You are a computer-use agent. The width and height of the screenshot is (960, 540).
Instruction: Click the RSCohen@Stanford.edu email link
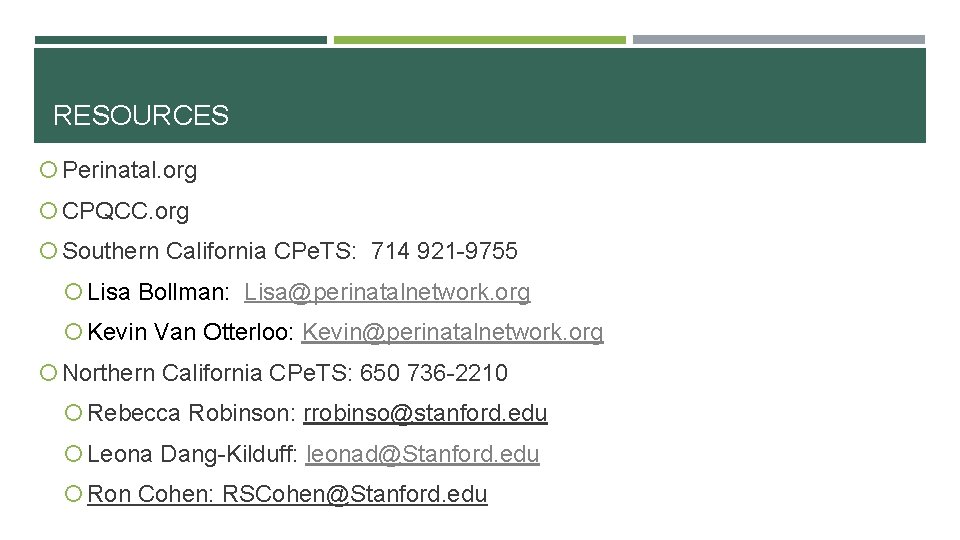[x=355, y=494]
